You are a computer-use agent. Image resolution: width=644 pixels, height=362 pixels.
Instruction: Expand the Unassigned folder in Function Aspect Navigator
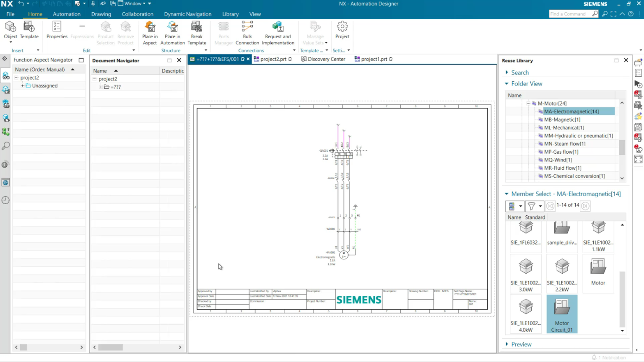point(23,85)
